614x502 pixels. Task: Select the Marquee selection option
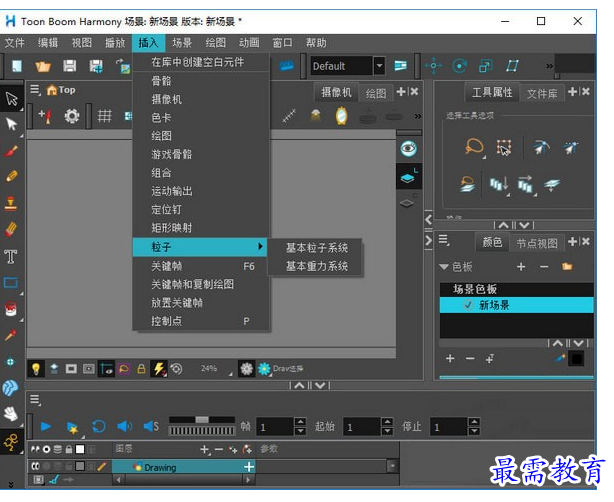click(504, 148)
